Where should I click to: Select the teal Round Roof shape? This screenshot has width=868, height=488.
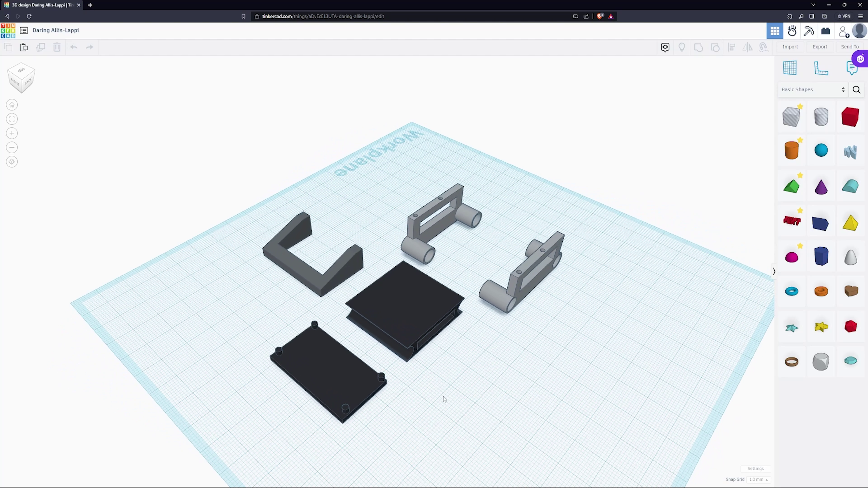click(x=850, y=186)
